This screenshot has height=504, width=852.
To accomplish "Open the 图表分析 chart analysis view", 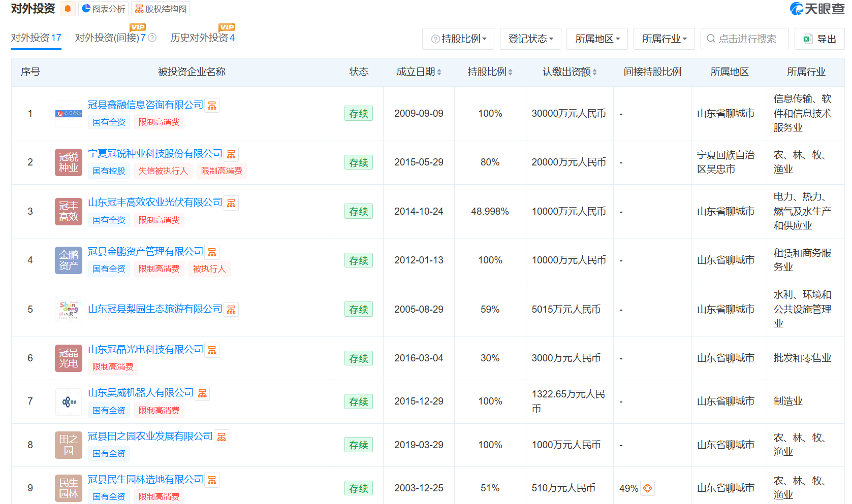I will coord(104,9).
